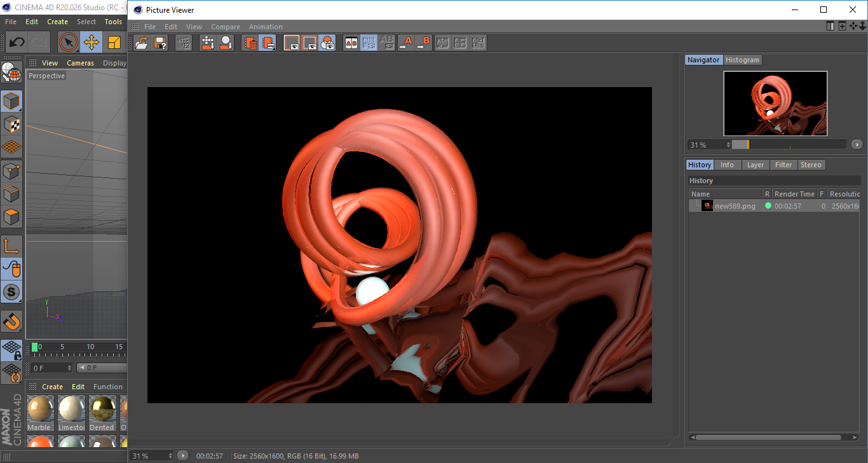
Task: Click the status bar play arrow button
Action: tap(182, 455)
